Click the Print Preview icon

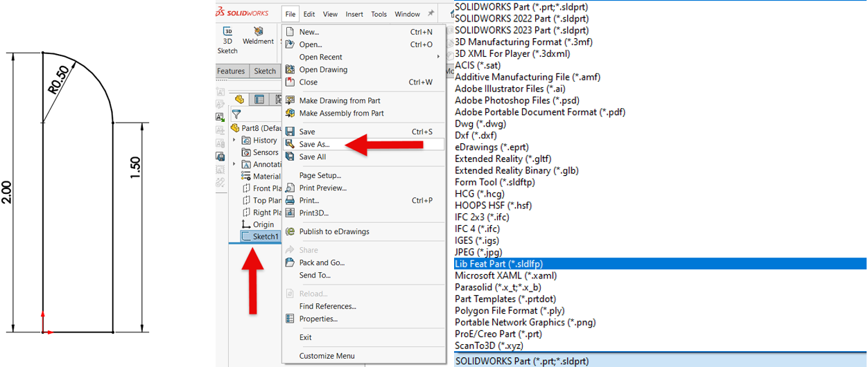point(290,188)
